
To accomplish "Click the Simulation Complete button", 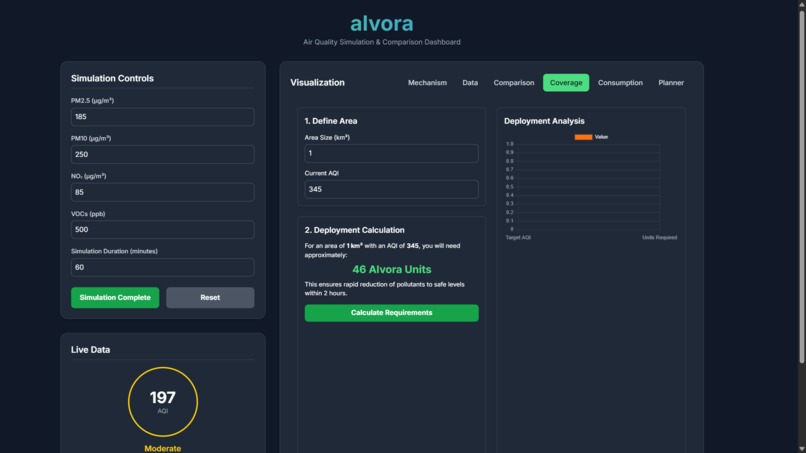I will pyautogui.click(x=115, y=298).
